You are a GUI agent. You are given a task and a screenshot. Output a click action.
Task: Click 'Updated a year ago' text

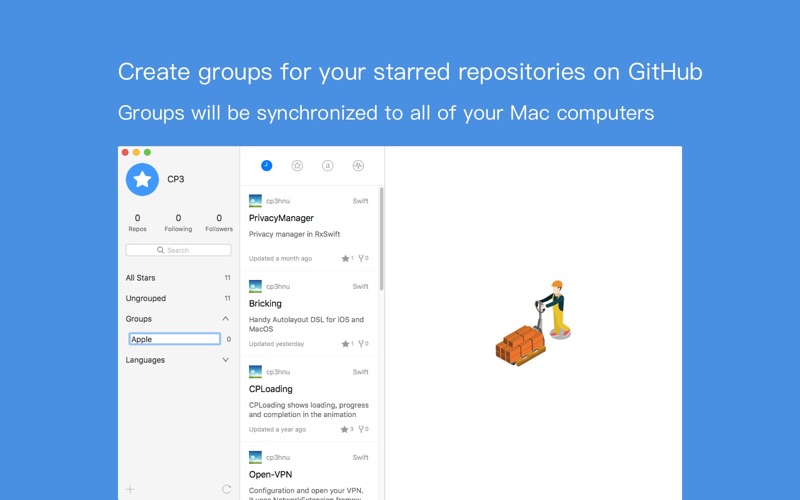point(277,430)
